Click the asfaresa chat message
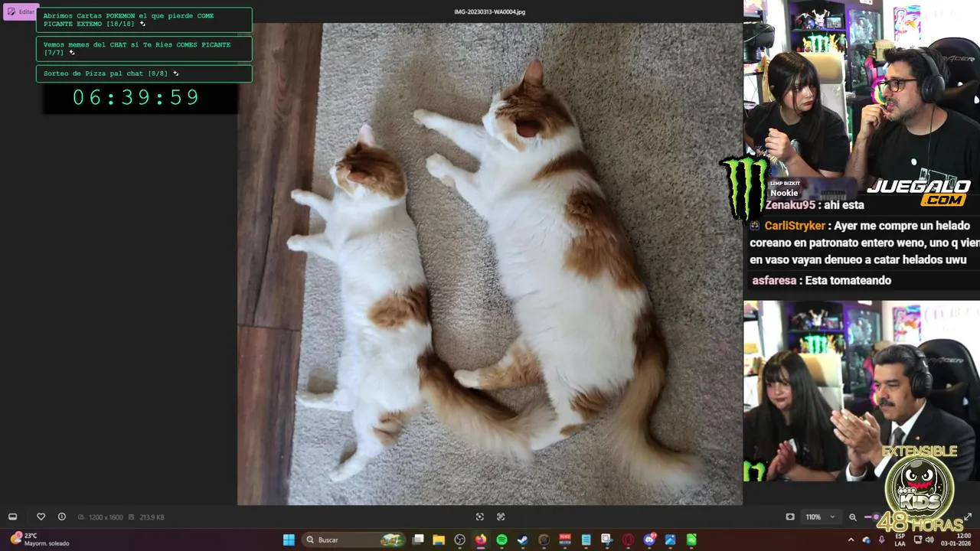 point(822,281)
